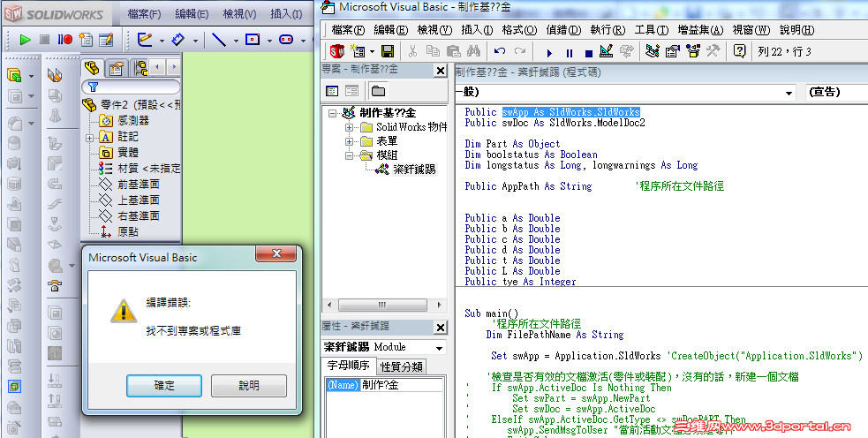Collapse the 模組 folder in Project tree
Screen dimensions: 868x438
click(350, 155)
